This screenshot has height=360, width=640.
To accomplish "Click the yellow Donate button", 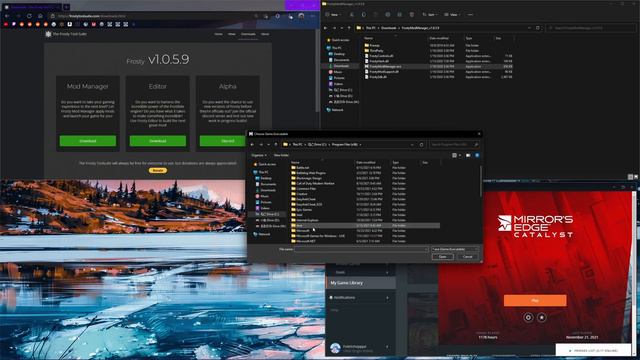I will click(x=158, y=170).
